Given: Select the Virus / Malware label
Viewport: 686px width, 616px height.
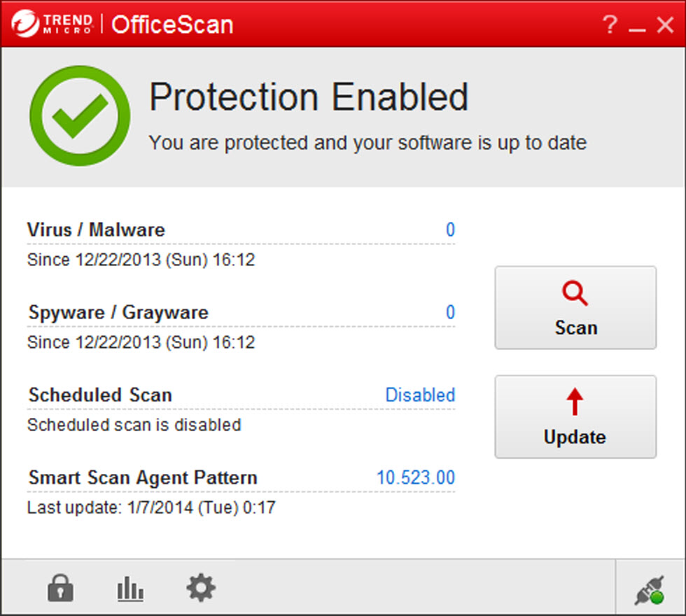Looking at the screenshot, I should [x=96, y=230].
